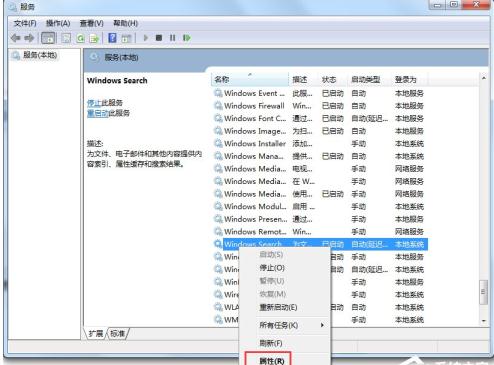Click the Export List toolbar icon
This screenshot has height=365, width=494.
[94, 38]
